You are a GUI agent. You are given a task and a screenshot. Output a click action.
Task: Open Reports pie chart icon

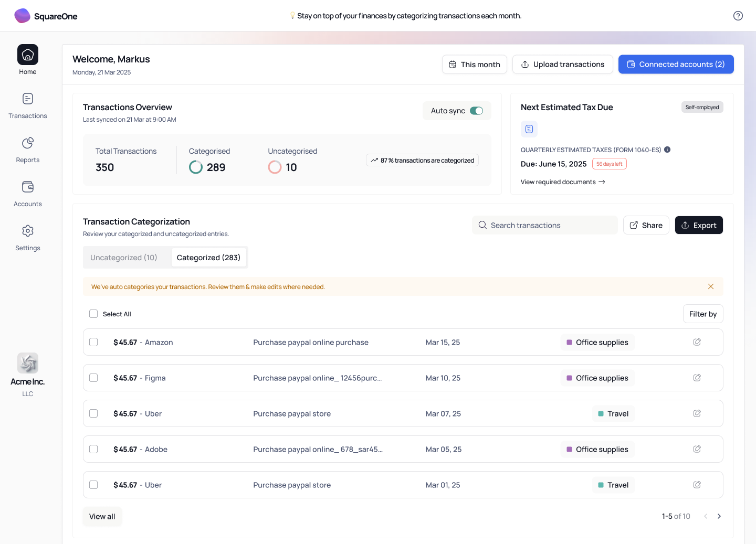coord(28,143)
